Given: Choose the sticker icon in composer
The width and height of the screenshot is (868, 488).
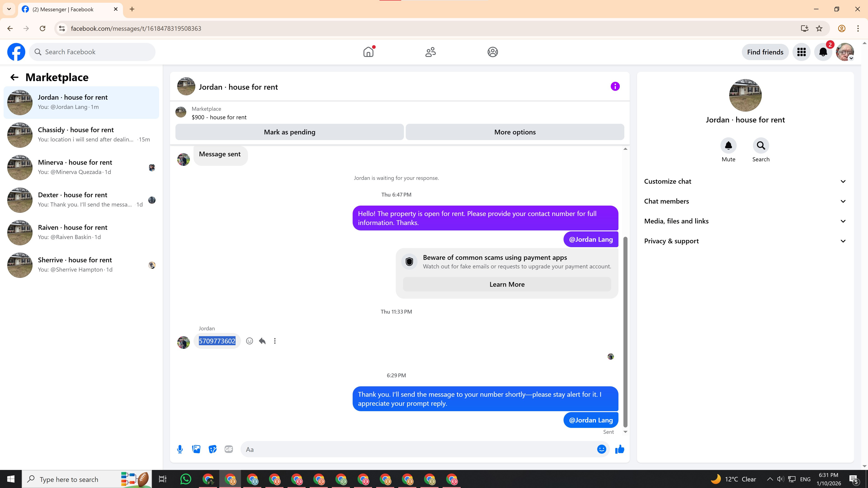Looking at the screenshot, I should click(212, 449).
